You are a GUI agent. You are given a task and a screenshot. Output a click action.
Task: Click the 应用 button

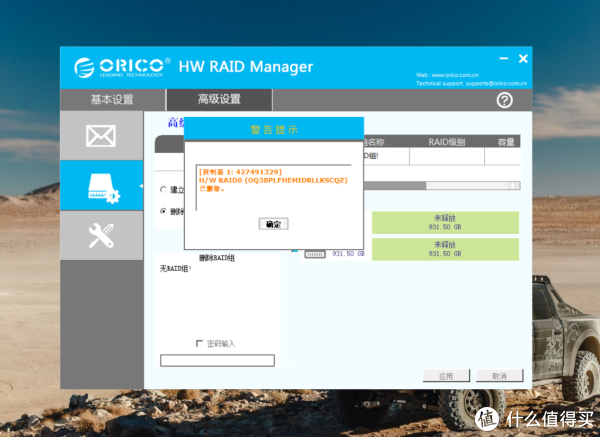click(446, 376)
